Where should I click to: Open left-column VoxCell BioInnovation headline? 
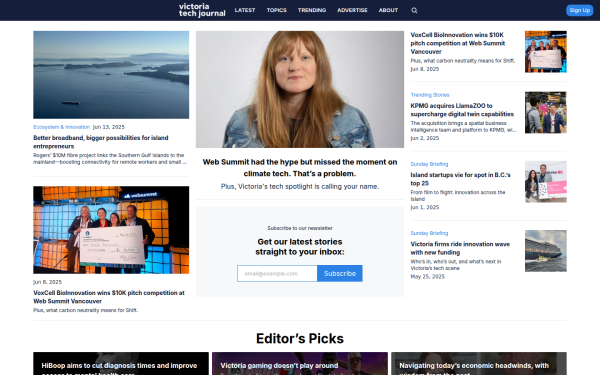[x=109, y=297]
